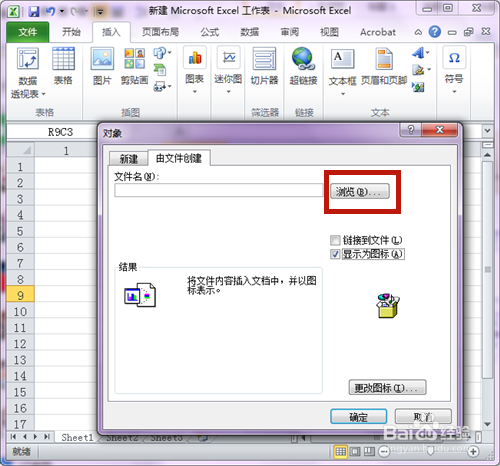Image resolution: width=500 pixels, height=466 pixels.
Task: Open Shapes gallery icon in illustrations group
Action: (160, 53)
